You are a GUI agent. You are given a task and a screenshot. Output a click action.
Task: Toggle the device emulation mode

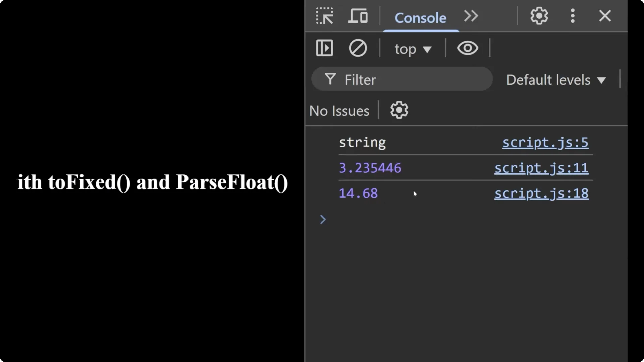[358, 16]
